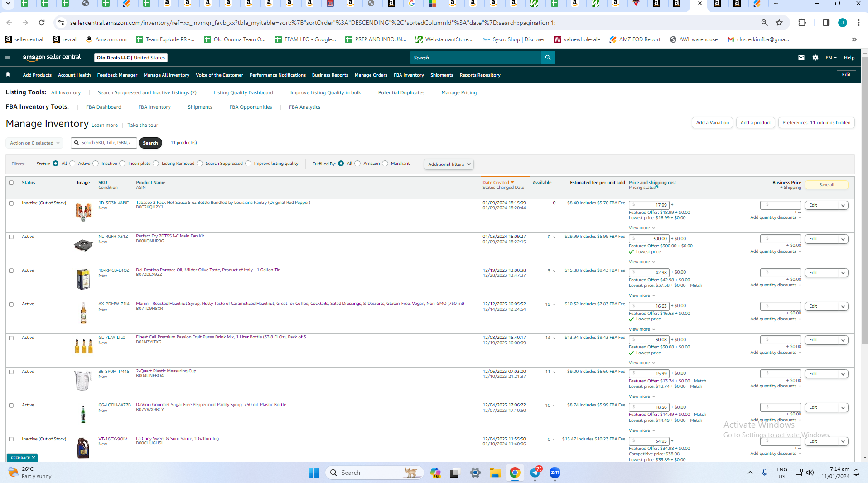Open Chrome three-dot menu

pyautogui.click(x=859, y=23)
